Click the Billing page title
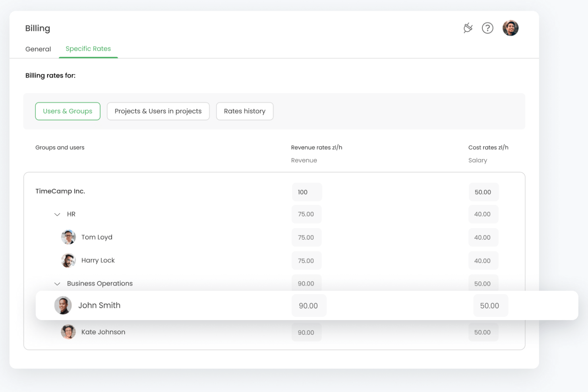 (x=38, y=28)
